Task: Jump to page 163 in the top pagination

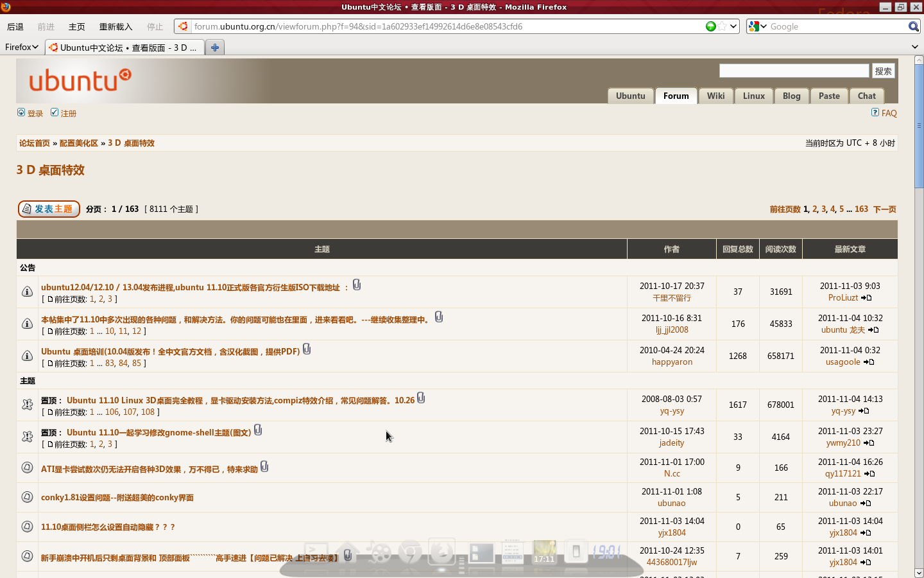Action: click(x=861, y=209)
